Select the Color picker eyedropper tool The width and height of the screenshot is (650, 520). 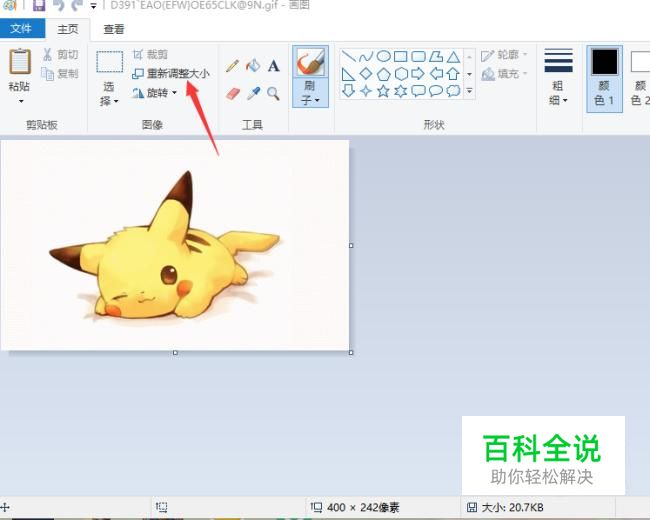click(x=253, y=93)
